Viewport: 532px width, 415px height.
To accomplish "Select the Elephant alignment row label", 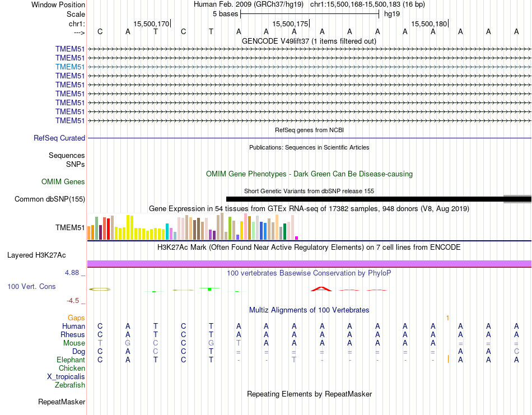I will [x=71, y=360].
